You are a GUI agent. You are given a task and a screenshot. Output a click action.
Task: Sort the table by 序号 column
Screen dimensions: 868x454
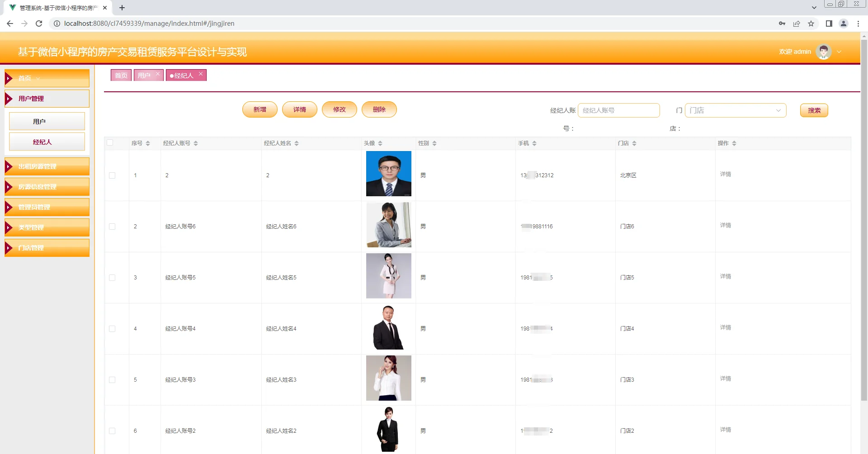(148, 143)
